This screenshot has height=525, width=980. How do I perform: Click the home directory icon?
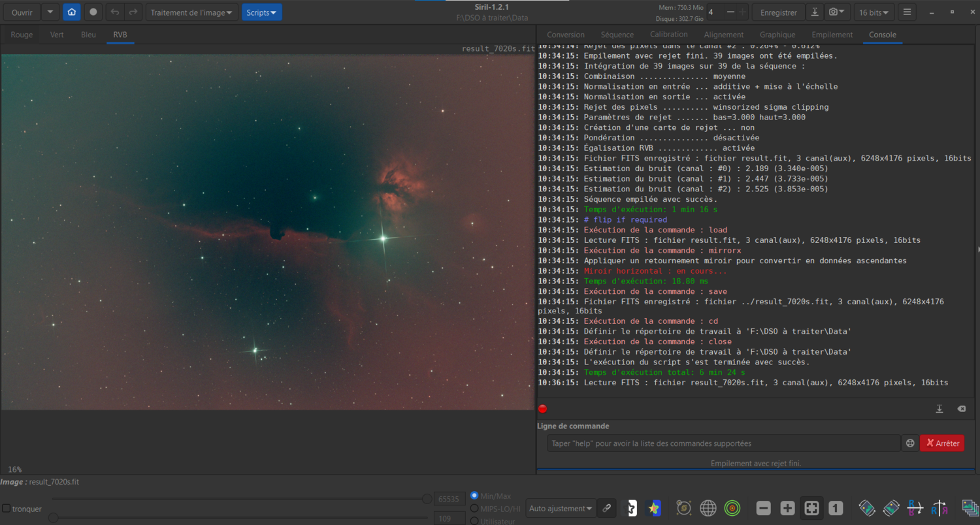pyautogui.click(x=72, y=12)
